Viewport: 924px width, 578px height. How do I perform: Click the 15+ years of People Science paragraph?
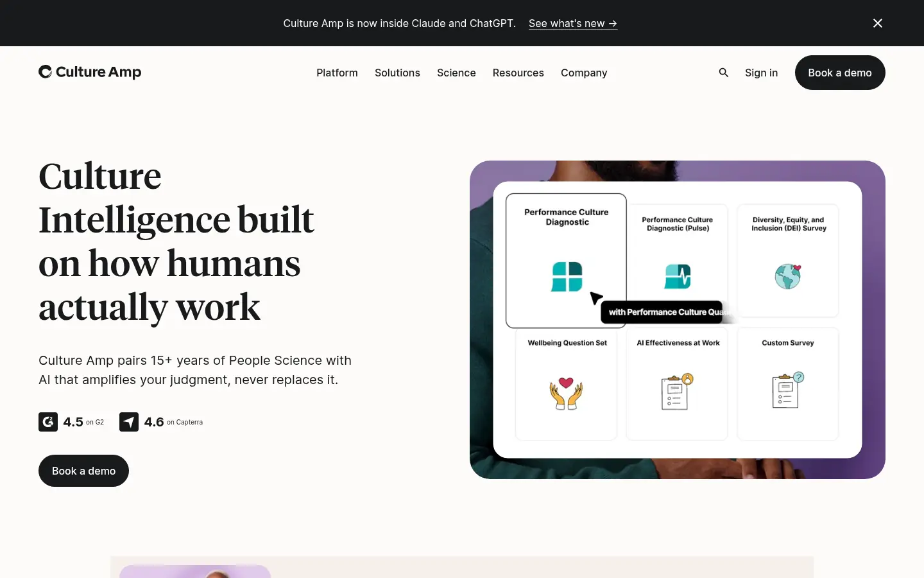coord(195,370)
